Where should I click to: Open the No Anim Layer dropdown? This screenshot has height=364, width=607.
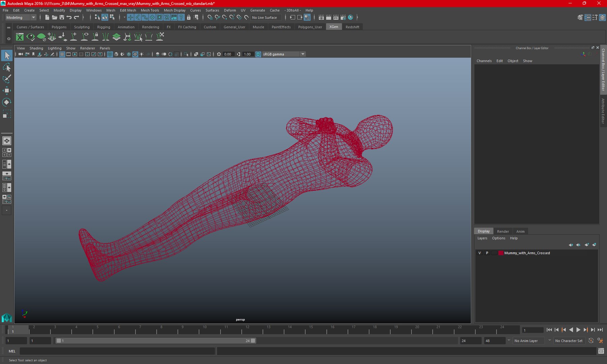tap(529, 341)
